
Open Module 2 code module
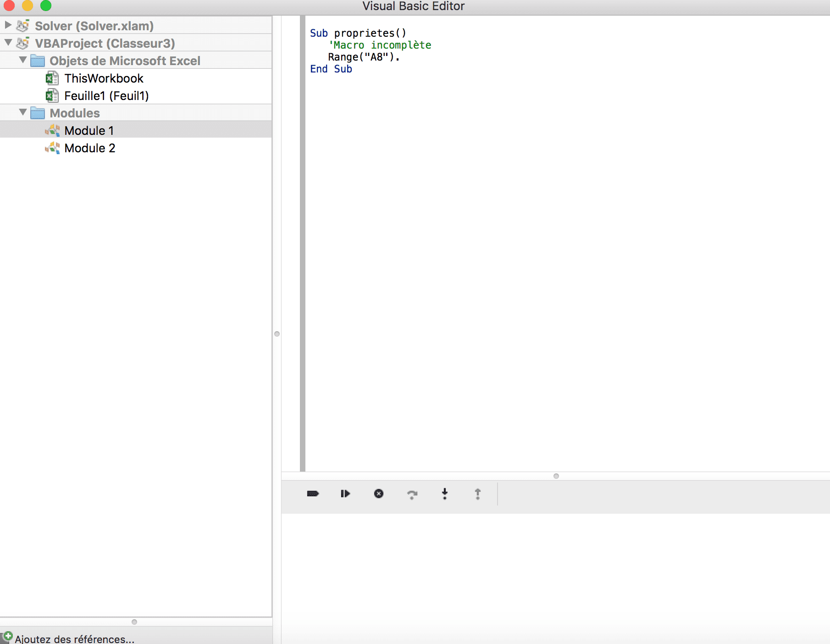(x=90, y=148)
